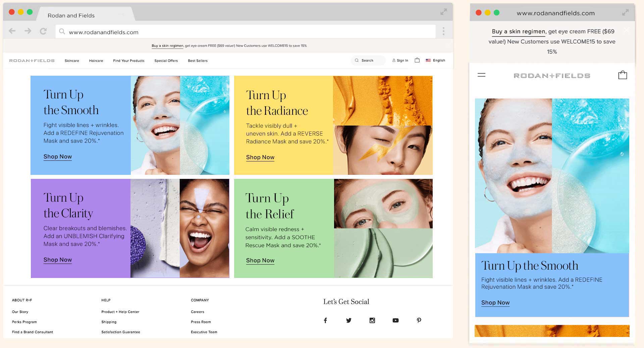Click the address bar in the desktop browser
644x348 pixels.
[246, 32]
